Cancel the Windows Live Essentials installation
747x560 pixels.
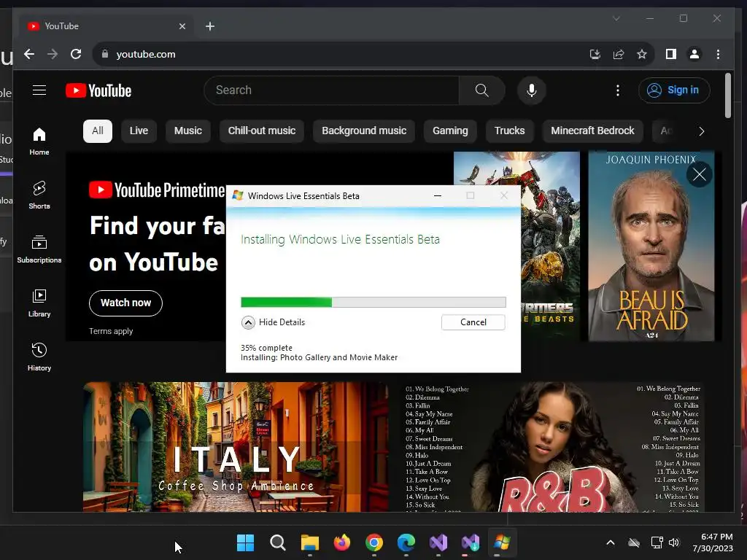click(473, 322)
